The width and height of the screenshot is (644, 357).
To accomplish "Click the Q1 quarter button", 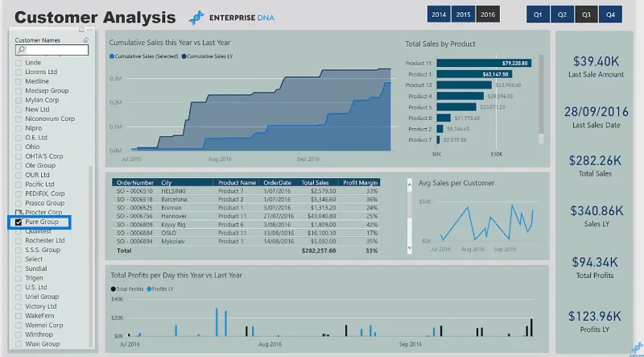I will tap(538, 15).
